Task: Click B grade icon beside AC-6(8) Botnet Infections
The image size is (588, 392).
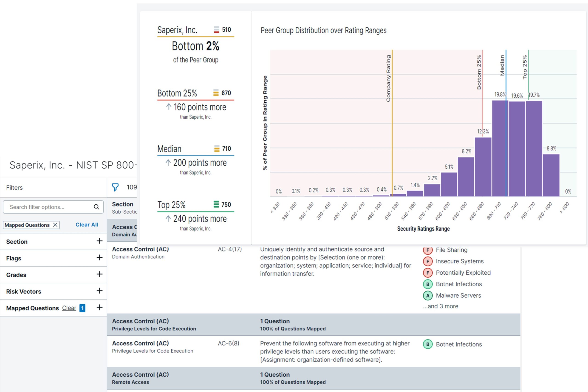Action: coord(427,344)
